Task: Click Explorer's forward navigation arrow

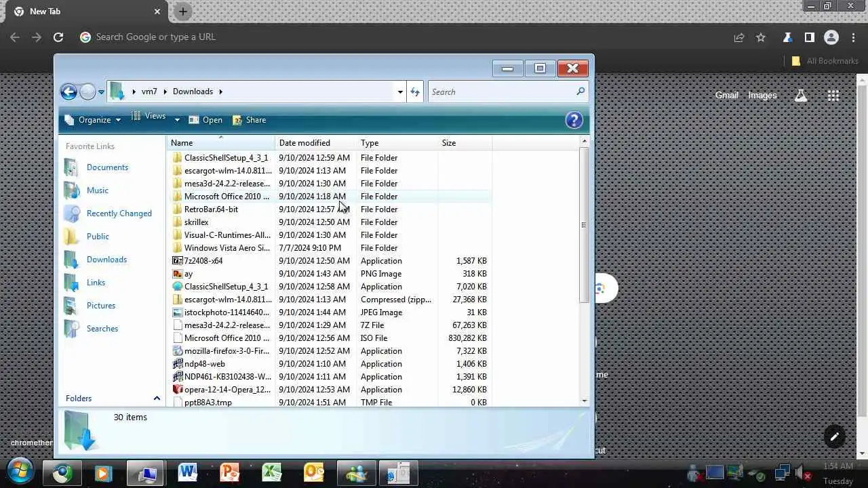Action: (87, 91)
